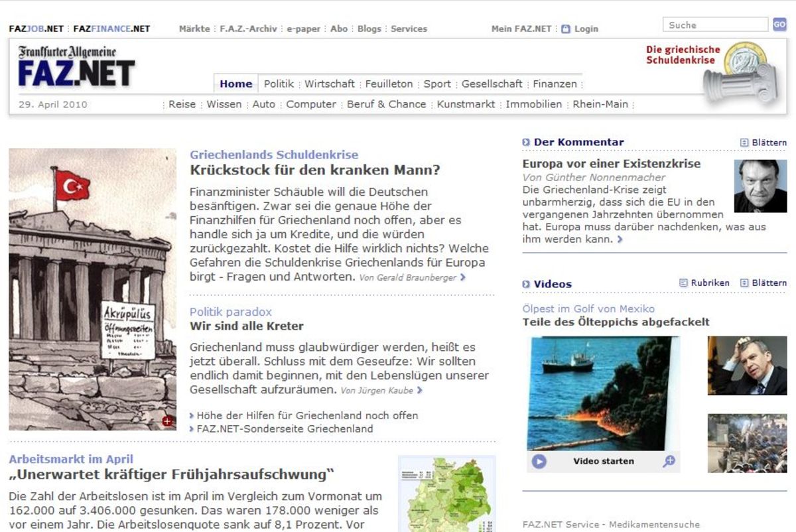Open Arbeitsmarkt im April kicker
Viewport: 796px width, 532px height.
click(71, 458)
